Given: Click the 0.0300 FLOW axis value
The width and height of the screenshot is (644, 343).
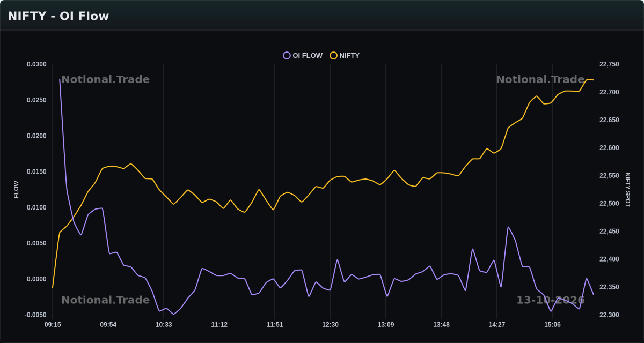Looking at the screenshot, I should [x=36, y=64].
